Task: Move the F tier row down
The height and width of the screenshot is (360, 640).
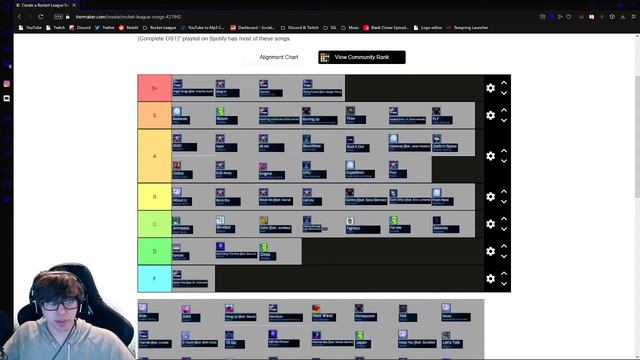Action: pos(504,284)
